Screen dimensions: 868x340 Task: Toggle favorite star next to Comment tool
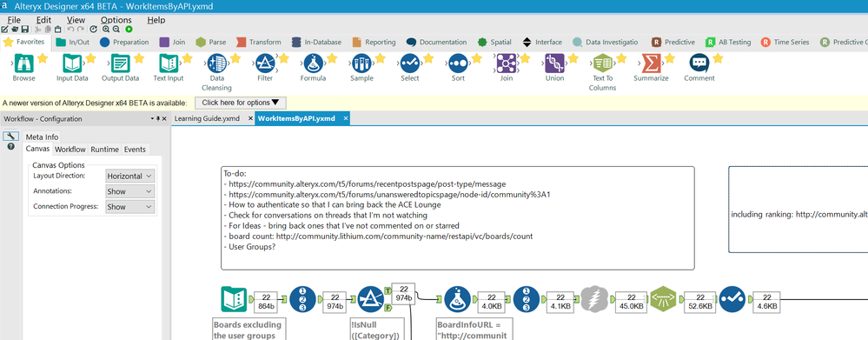tap(718, 58)
